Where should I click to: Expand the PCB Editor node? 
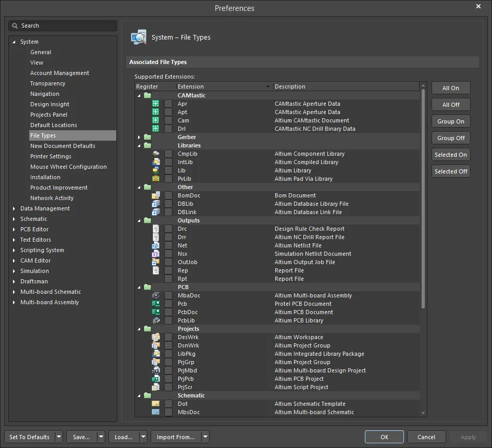[14, 229]
